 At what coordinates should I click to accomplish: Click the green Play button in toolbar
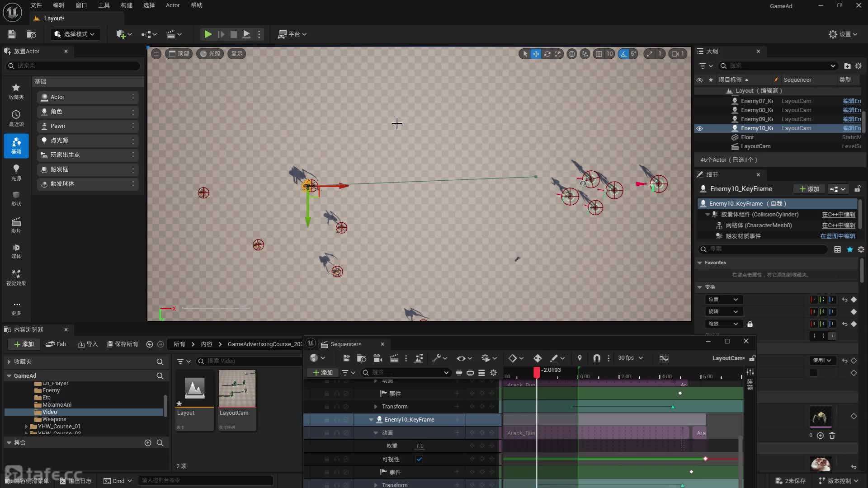[208, 34]
